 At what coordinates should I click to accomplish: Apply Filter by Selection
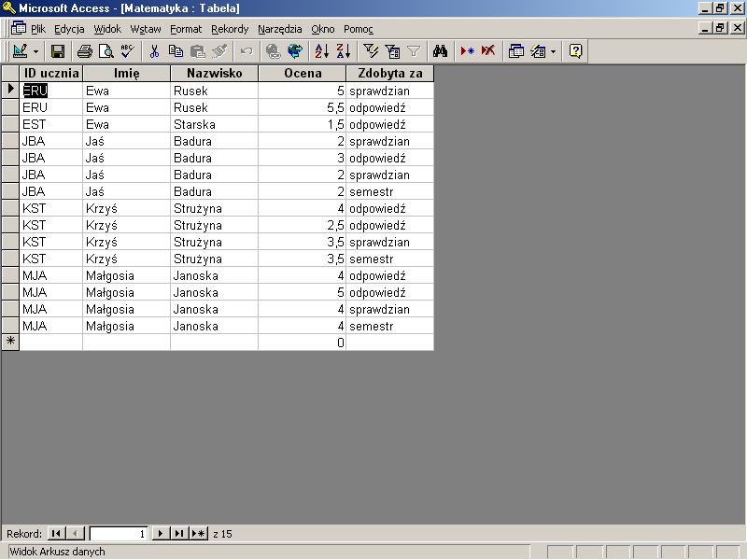[371, 51]
